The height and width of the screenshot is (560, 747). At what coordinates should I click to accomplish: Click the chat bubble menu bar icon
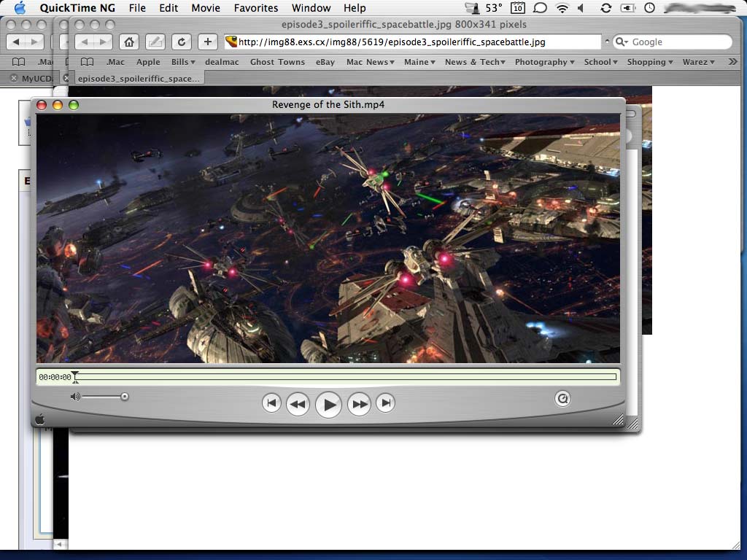(x=540, y=7)
